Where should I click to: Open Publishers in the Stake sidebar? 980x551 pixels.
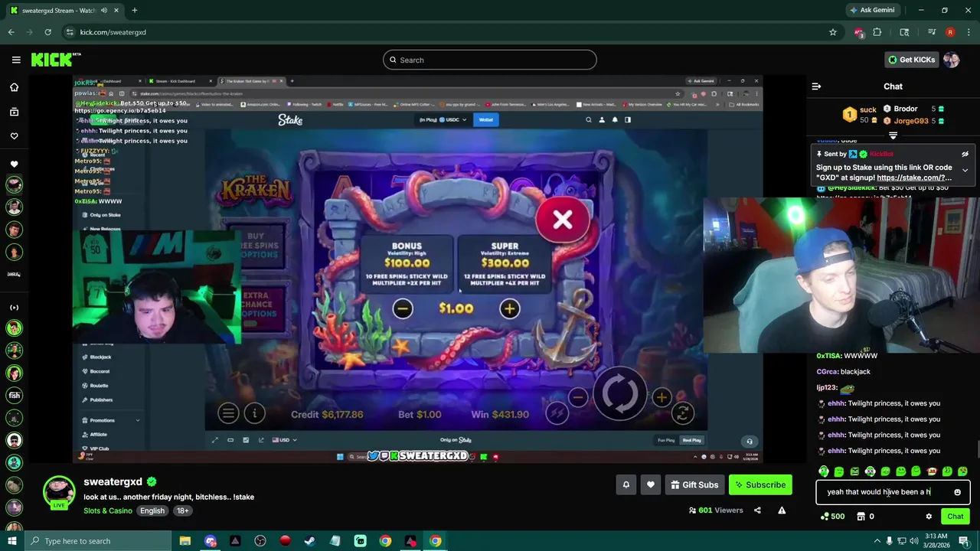(x=101, y=399)
